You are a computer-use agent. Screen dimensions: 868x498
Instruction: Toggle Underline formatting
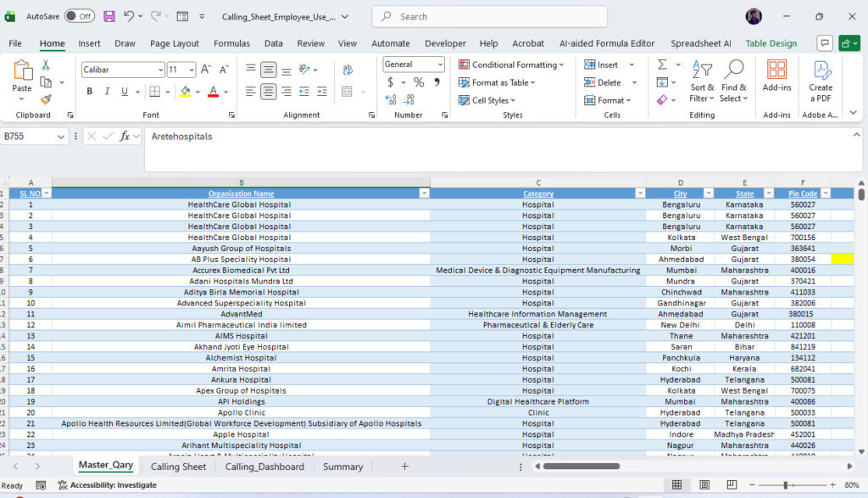pyautogui.click(x=125, y=92)
